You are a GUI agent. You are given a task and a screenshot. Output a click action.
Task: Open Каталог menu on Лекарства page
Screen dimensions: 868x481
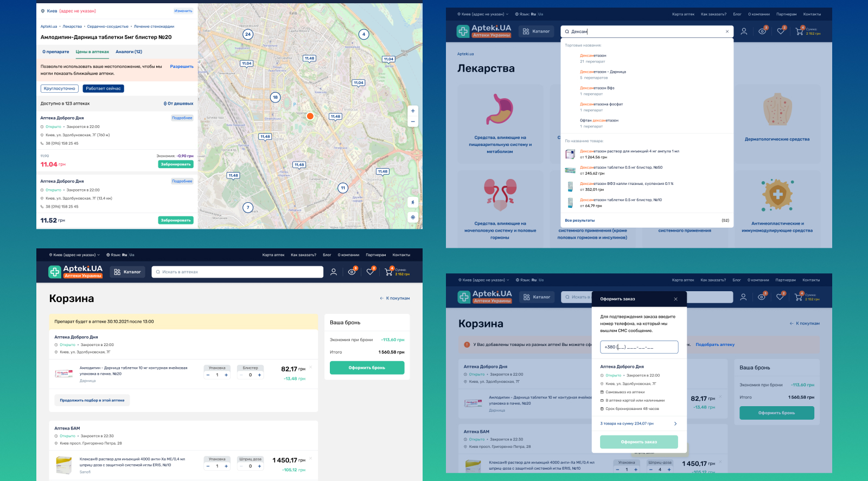tap(537, 31)
